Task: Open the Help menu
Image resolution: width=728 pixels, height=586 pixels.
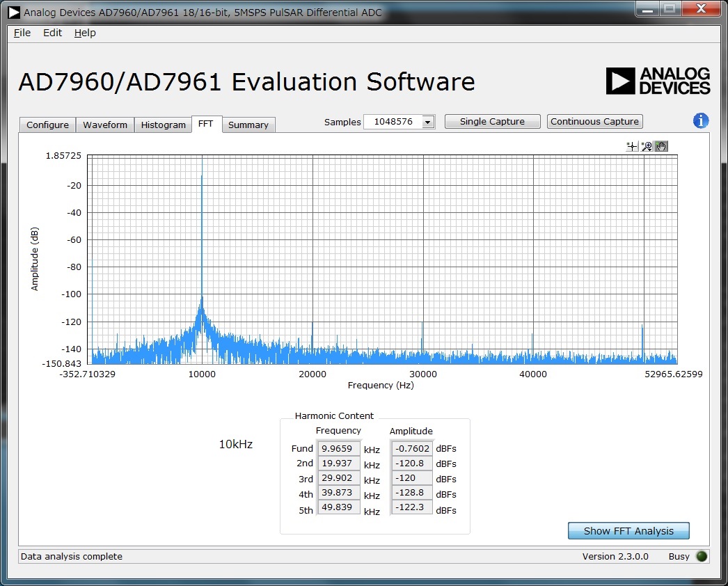Action: [x=85, y=33]
